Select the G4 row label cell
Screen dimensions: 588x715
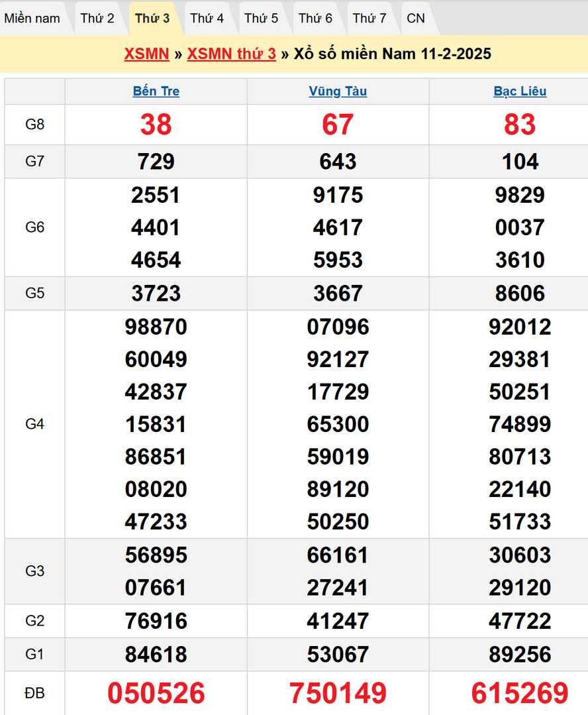tap(34, 424)
